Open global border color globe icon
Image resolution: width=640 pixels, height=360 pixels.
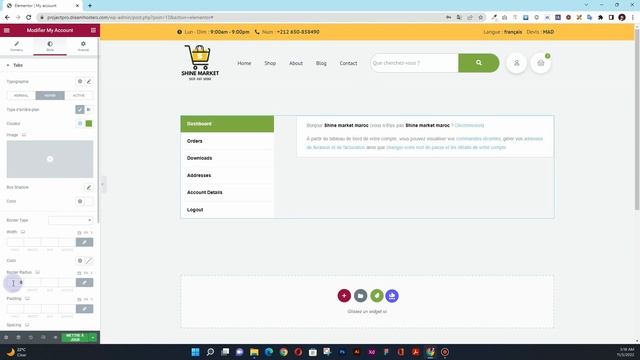[x=80, y=260]
